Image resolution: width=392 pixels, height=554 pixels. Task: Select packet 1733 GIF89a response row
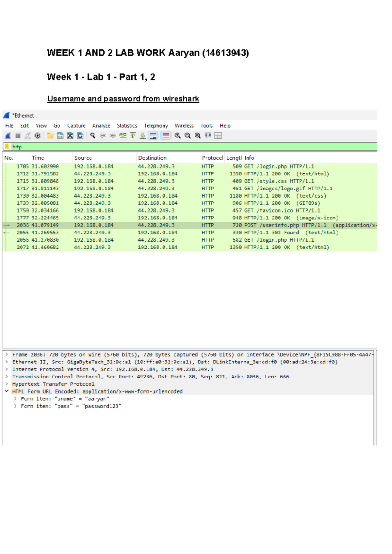coord(190,203)
